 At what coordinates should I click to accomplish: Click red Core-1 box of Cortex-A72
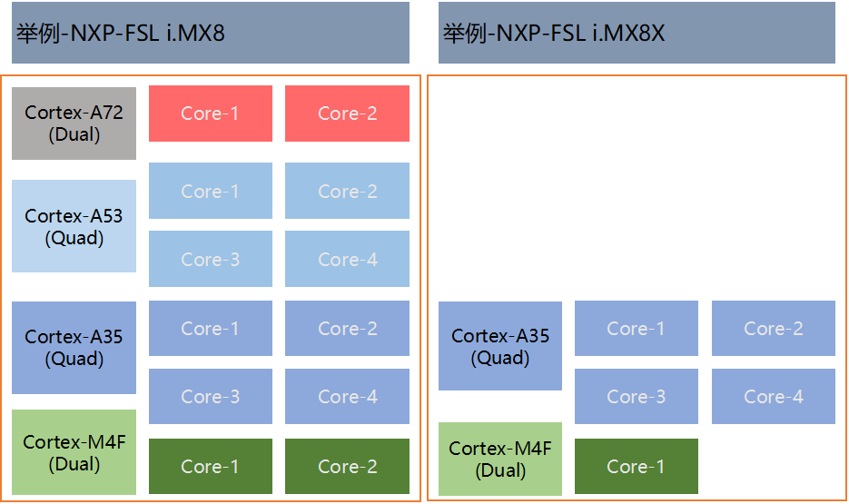click(211, 114)
